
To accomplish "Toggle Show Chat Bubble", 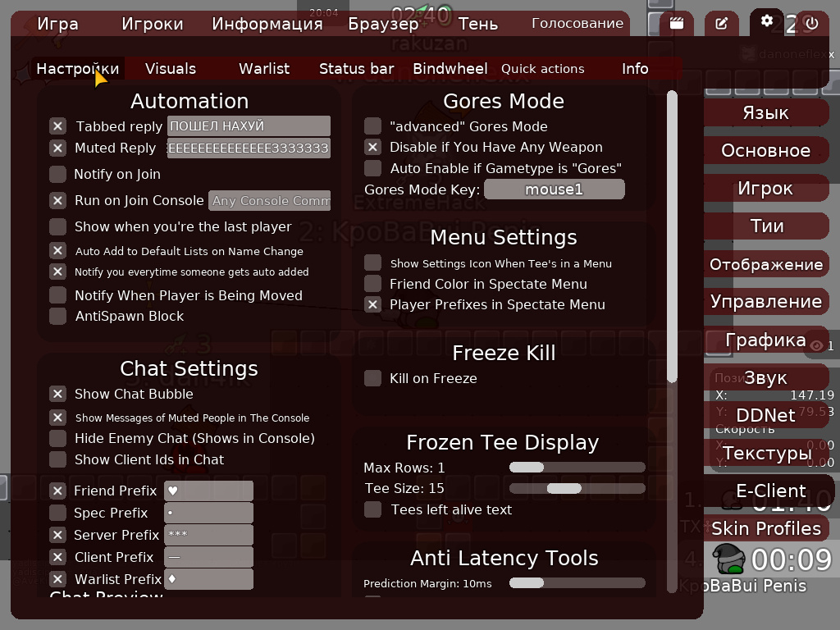I will tap(58, 394).
